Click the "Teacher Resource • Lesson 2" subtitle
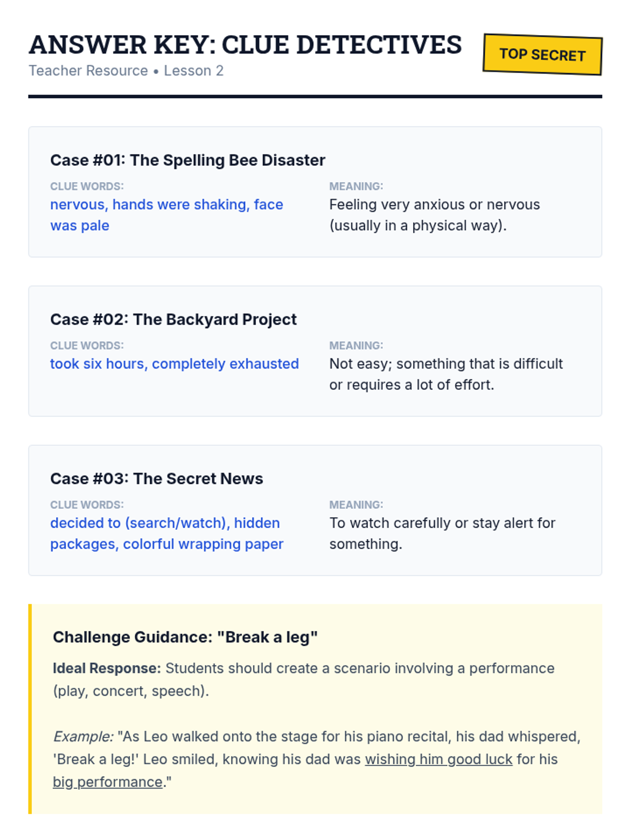Image resolution: width=630 pixels, height=840 pixels. [x=126, y=71]
